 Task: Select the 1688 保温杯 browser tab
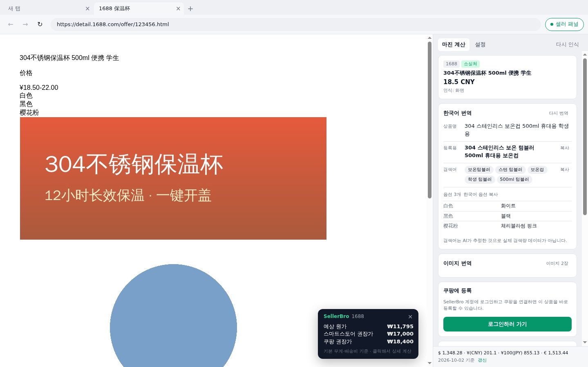(x=139, y=9)
